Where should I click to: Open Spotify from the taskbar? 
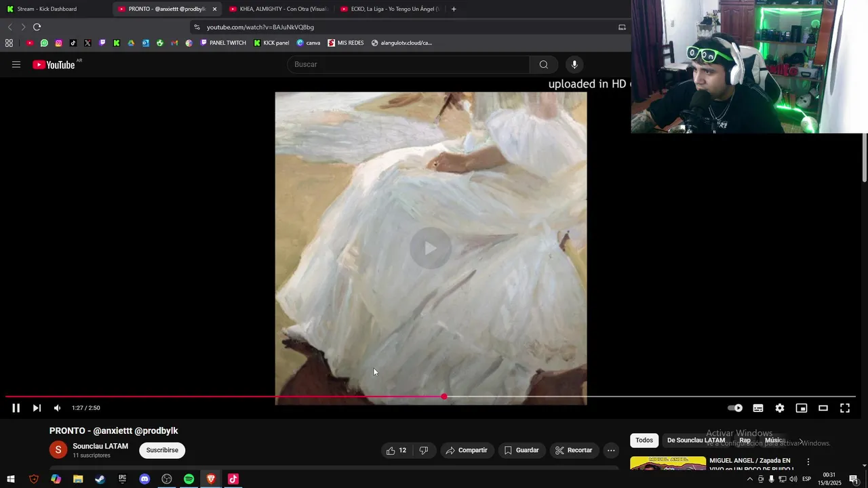189,479
